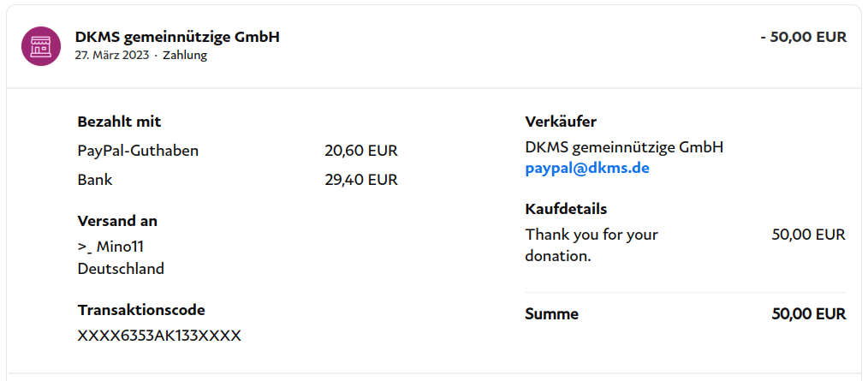868x381 pixels.
Task: Click the seller name under Verkäufer
Action: click(624, 147)
